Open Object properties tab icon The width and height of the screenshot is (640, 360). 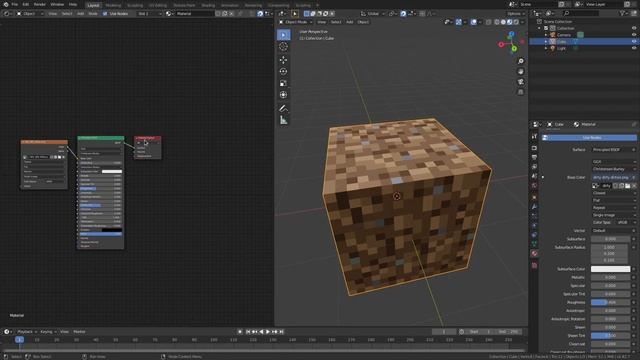point(534,197)
